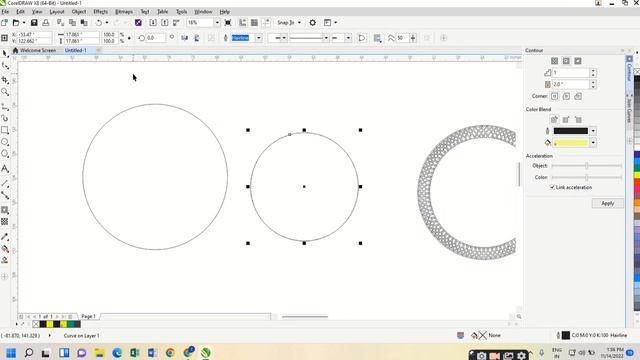Open the contour outline color dropdown
Screen dimensions: 640x360
point(593,131)
